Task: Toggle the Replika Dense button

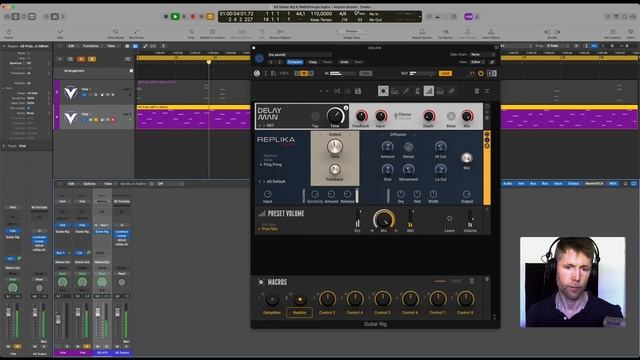Action: pyautogui.click(x=408, y=147)
